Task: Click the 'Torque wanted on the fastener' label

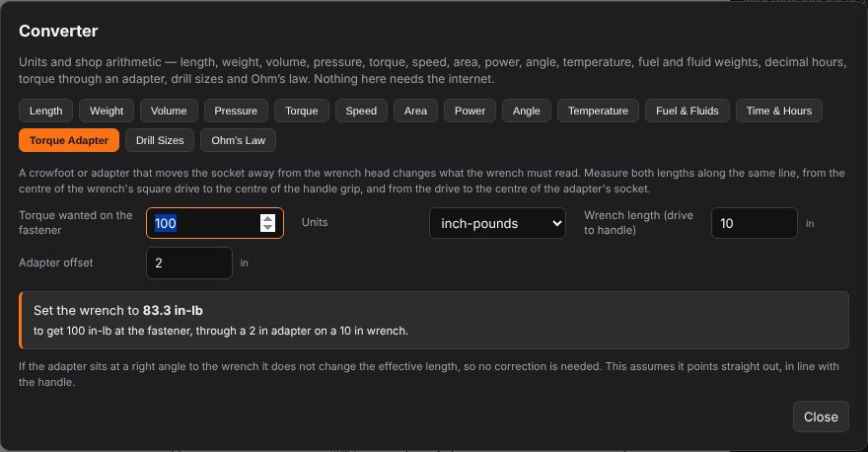Action: 76,223
